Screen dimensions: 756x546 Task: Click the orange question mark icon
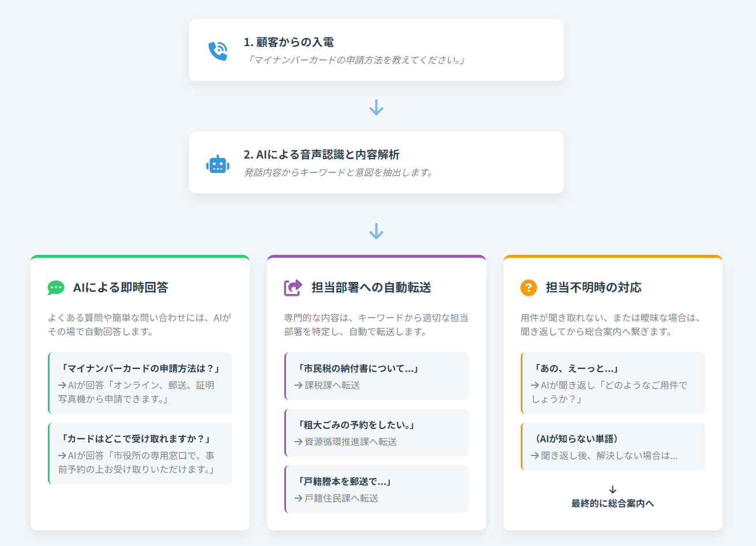[528, 288]
